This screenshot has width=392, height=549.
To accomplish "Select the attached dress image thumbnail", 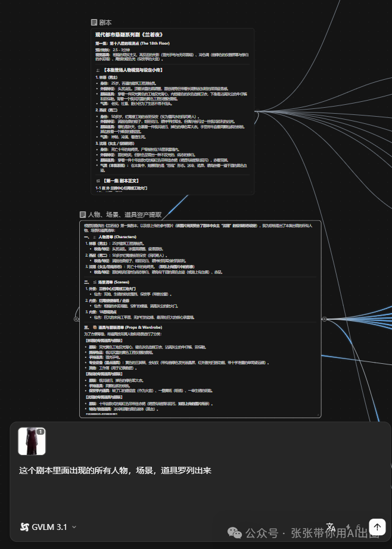I will point(31,441).
